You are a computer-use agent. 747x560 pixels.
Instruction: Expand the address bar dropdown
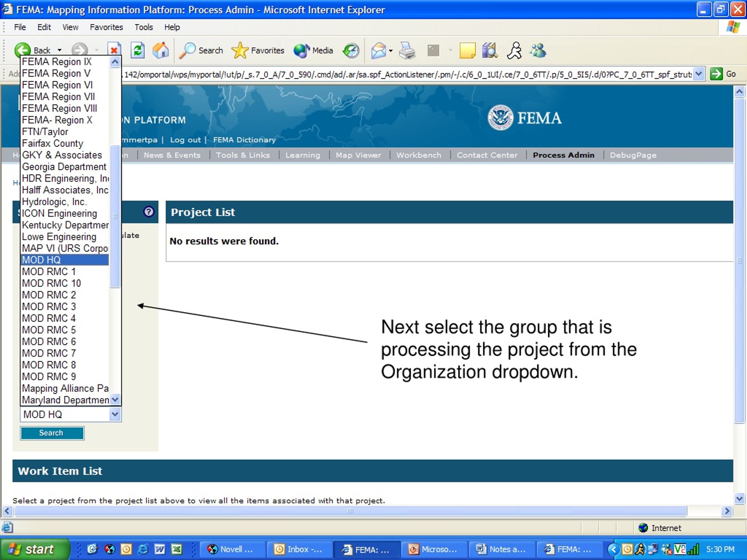point(698,74)
